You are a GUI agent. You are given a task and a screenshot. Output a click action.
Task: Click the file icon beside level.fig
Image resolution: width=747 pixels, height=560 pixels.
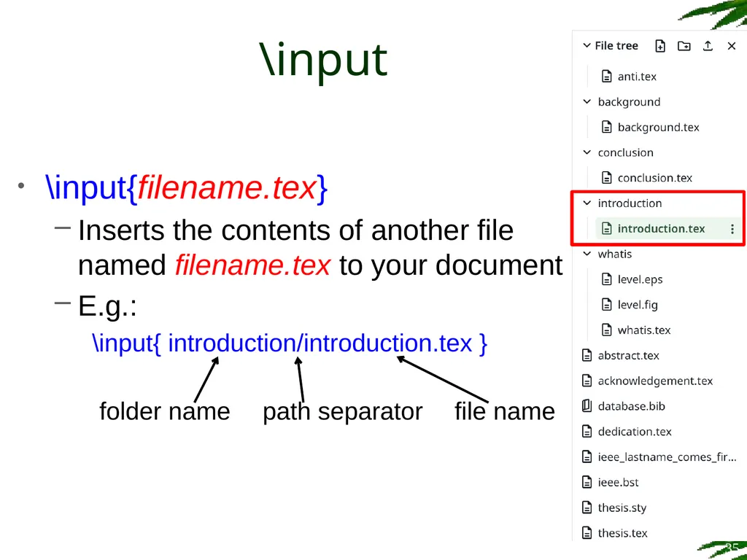click(x=606, y=305)
